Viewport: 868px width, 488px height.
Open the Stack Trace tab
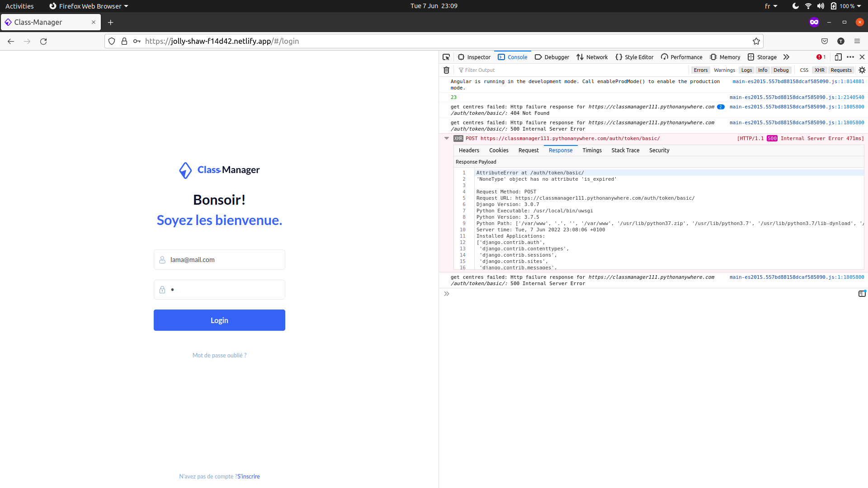pyautogui.click(x=625, y=150)
